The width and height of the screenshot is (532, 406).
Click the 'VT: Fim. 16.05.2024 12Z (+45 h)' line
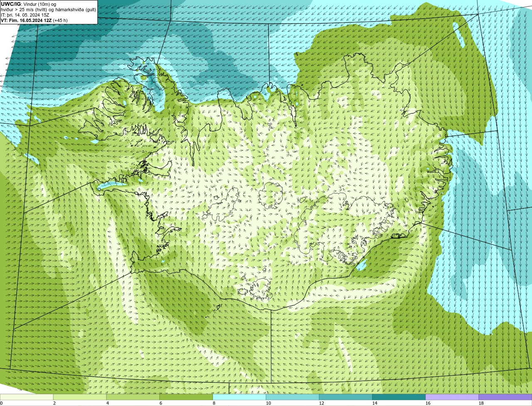coord(34,20)
